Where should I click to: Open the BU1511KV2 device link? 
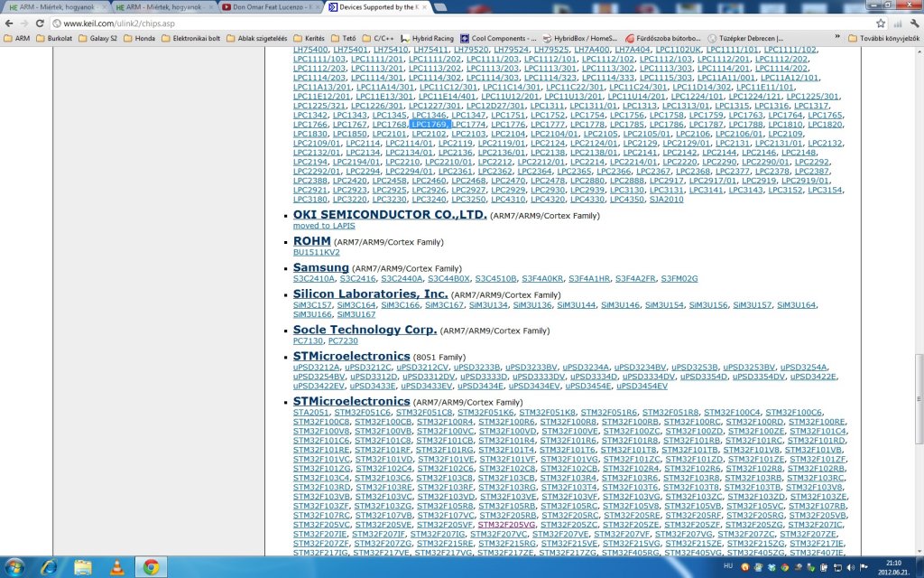(x=317, y=252)
